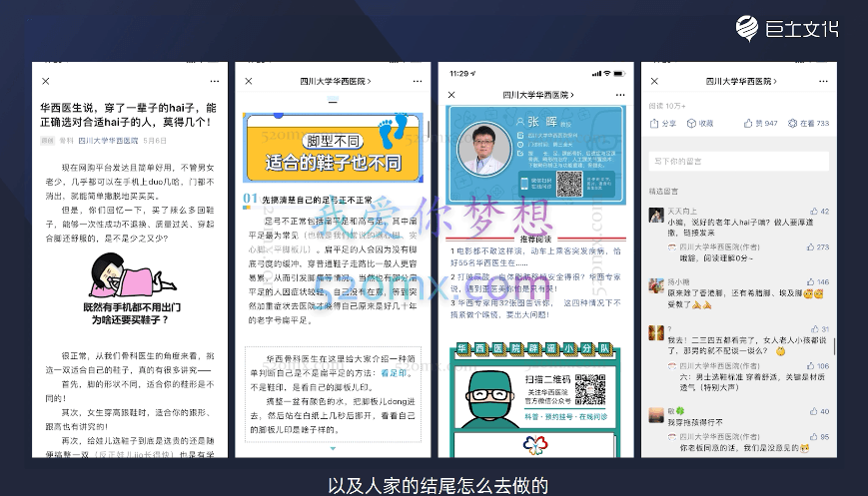The height and width of the screenshot is (496, 868).
Task: Tap the cartoon girl lying with phone
Action: point(132,275)
